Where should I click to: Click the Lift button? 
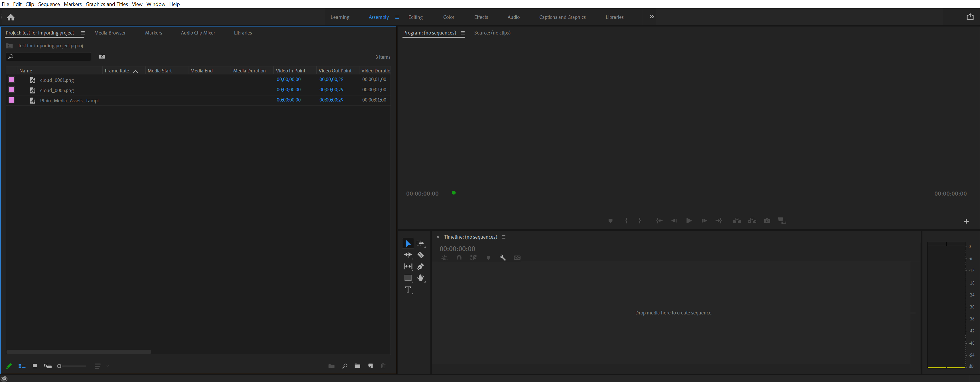click(737, 221)
